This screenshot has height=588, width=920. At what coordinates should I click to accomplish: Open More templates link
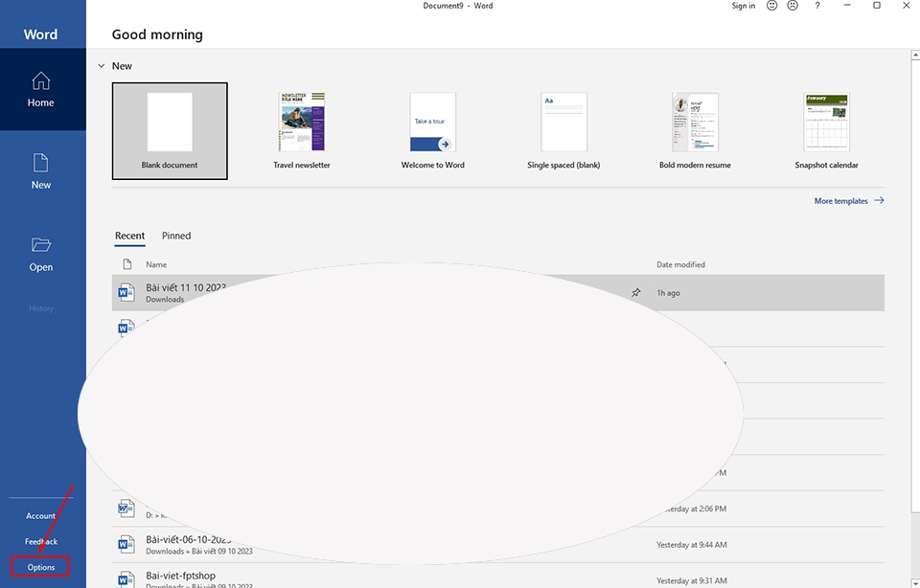pos(847,201)
